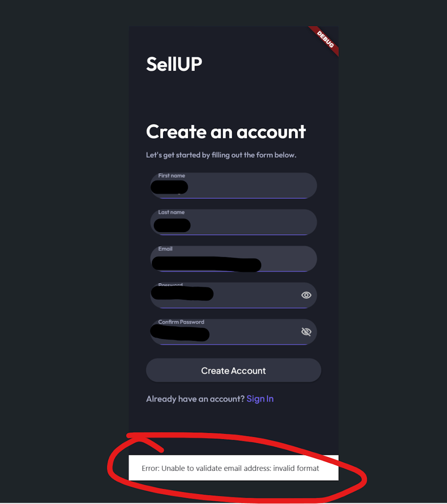The width and height of the screenshot is (447, 504).
Task: Show Confirm Password using crossed-eye icon
Action: [306, 332]
